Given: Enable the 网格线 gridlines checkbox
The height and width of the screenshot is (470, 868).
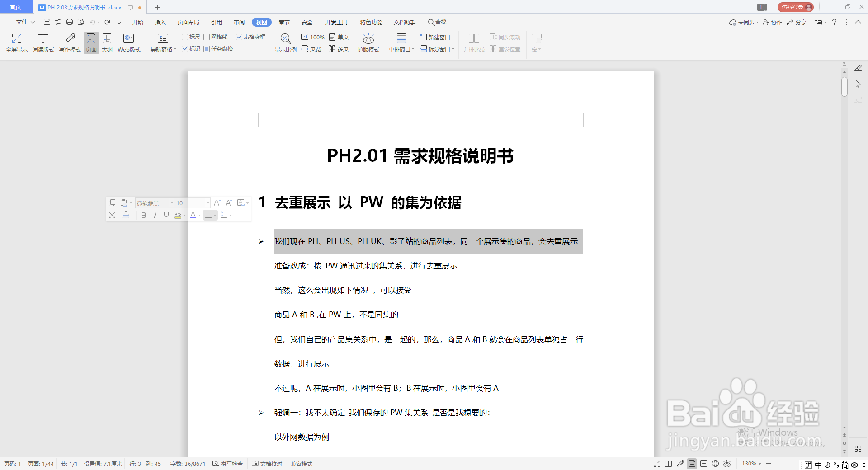Looking at the screenshot, I should [x=207, y=37].
